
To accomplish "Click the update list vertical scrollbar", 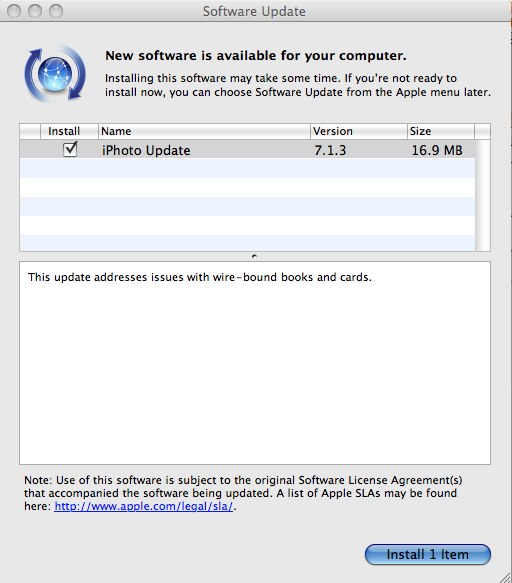I will click(x=483, y=195).
